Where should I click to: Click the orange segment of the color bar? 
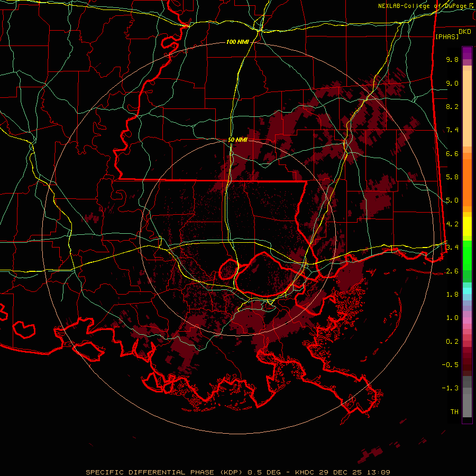[x=467, y=182]
